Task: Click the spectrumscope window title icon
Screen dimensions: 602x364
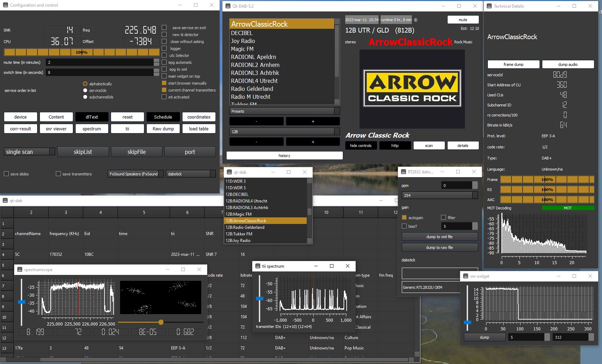Action: [20, 269]
